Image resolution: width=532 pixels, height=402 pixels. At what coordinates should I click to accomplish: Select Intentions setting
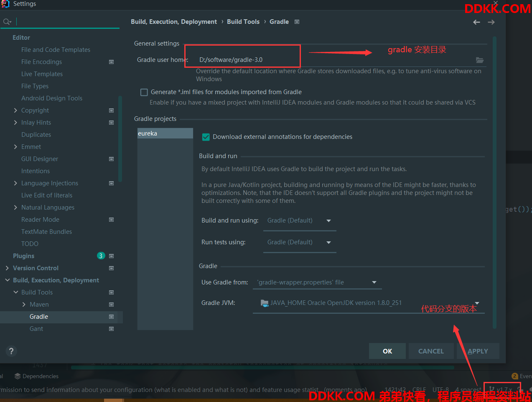pos(36,171)
